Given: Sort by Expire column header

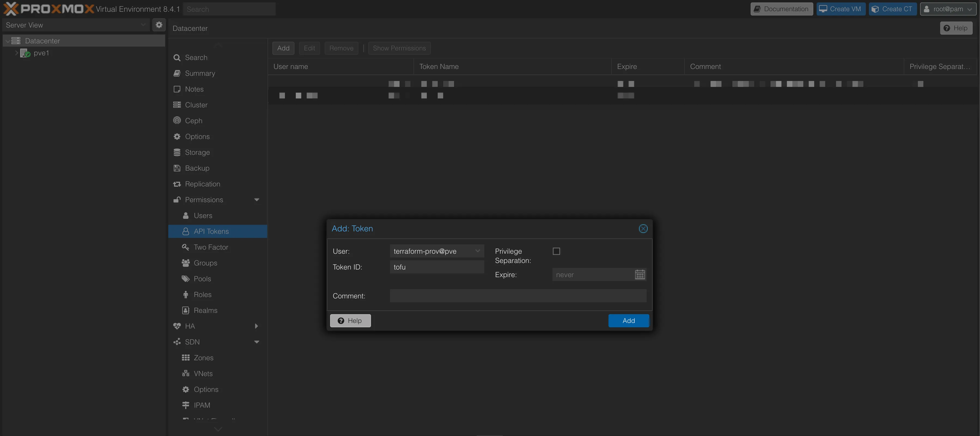Looking at the screenshot, I should (x=647, y=66).
